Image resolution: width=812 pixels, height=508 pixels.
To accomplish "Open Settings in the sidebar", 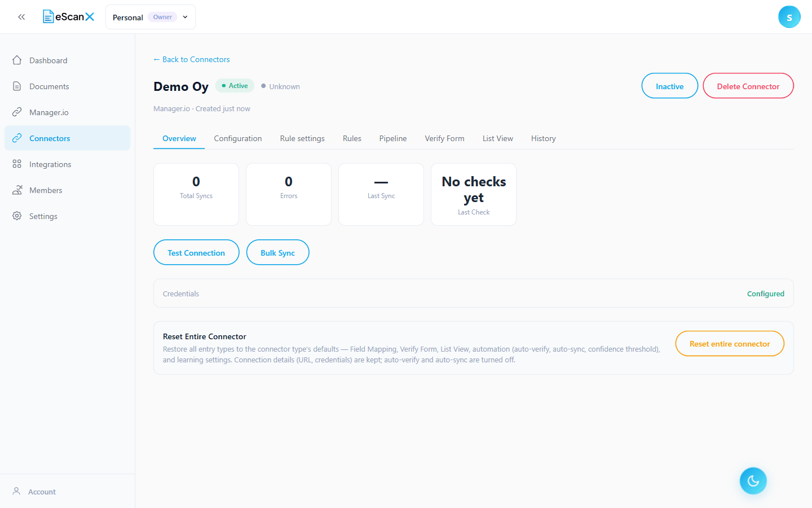I will [x=67, y=216].
